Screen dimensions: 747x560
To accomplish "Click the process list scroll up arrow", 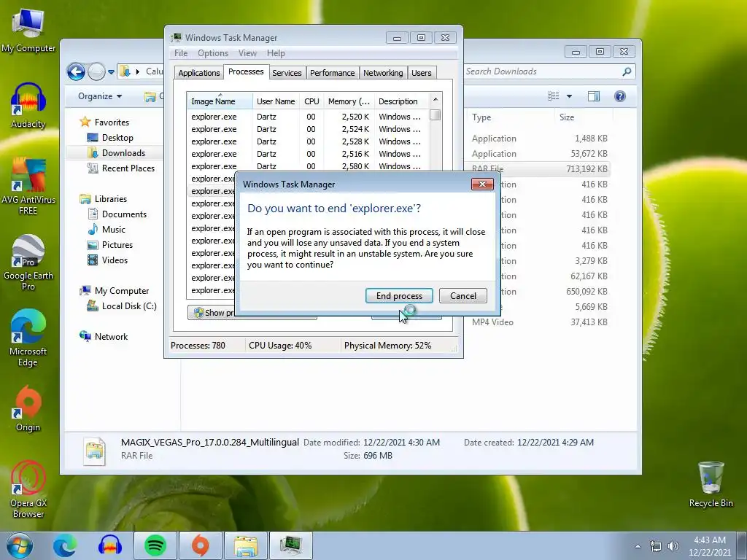I will 435,99.
